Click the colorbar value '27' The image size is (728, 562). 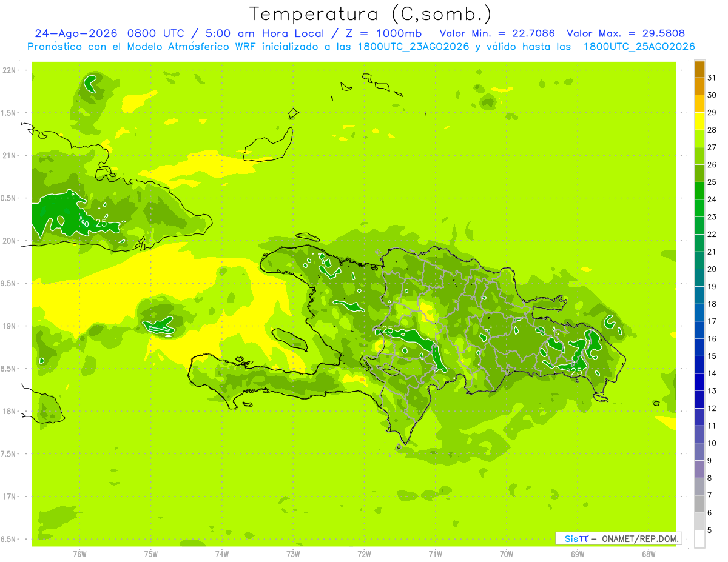point(712,147)
